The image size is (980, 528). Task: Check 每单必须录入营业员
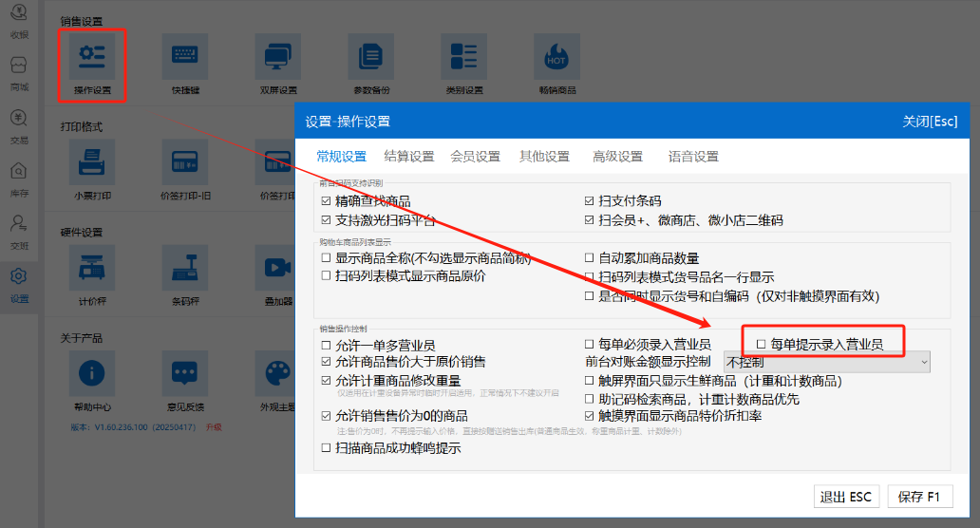(x=589, y=345)
